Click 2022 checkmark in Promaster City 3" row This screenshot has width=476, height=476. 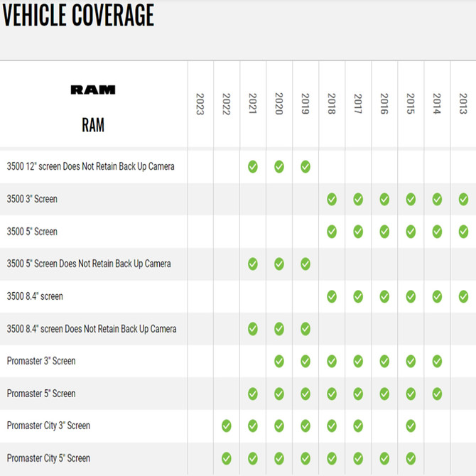227,426
